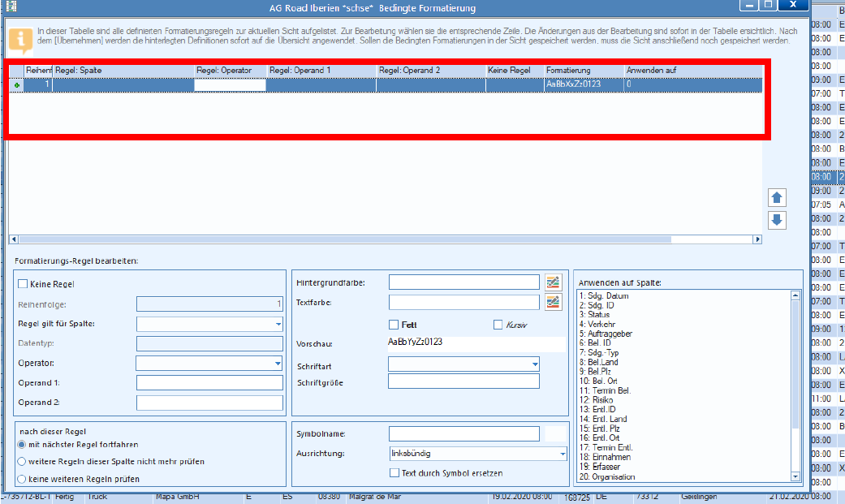
Task: Select 19: Erfasser in list
Action: [x=600, y=467]
